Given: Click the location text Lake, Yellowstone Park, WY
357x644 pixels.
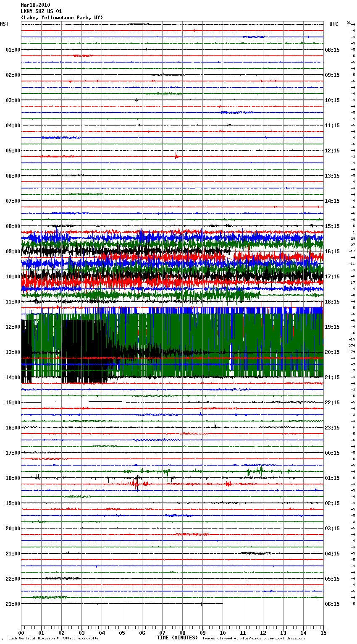Looking at the screenshot, I should (x=62, y=18).
